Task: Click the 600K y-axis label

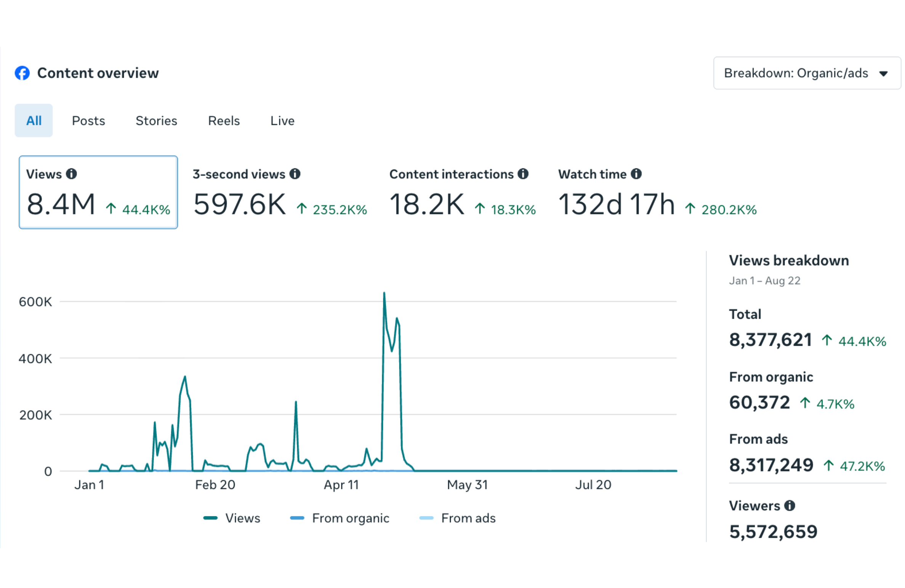Action: coord(35,302)
